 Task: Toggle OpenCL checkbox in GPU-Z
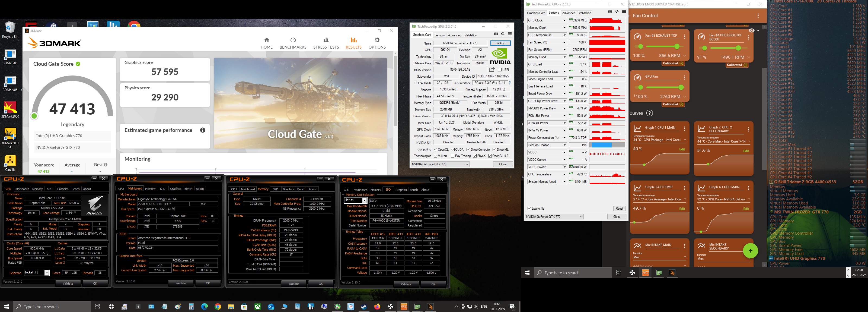coord(435,149)
